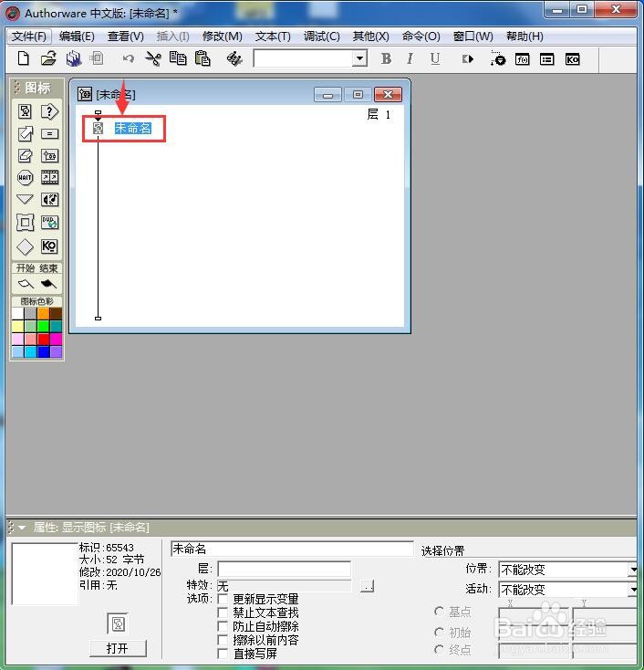Click the Copy toolbar icon
644x670 pixels.
[178, 58]
